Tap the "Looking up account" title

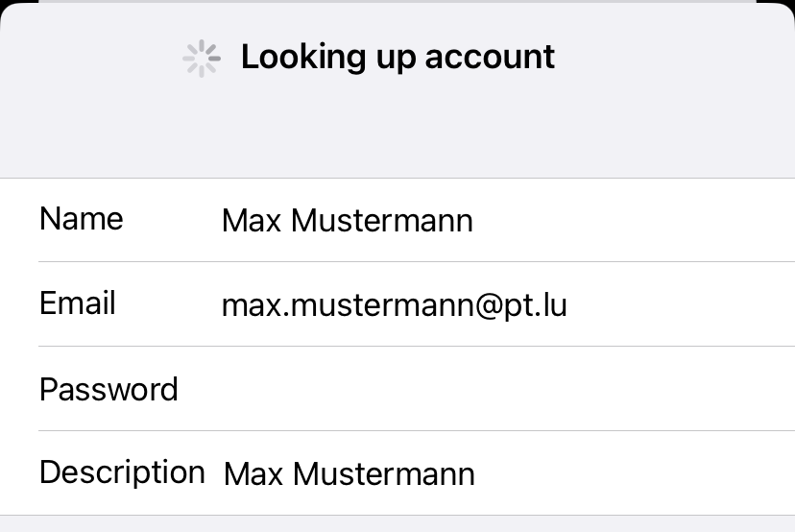point(398,57)
